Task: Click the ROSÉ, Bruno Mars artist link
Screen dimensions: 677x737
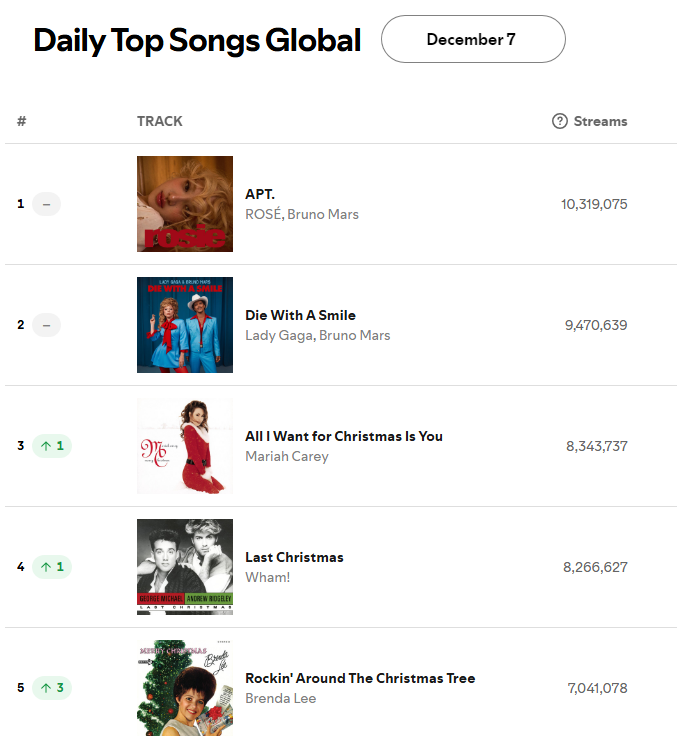Action: click(x=302, y=214)
